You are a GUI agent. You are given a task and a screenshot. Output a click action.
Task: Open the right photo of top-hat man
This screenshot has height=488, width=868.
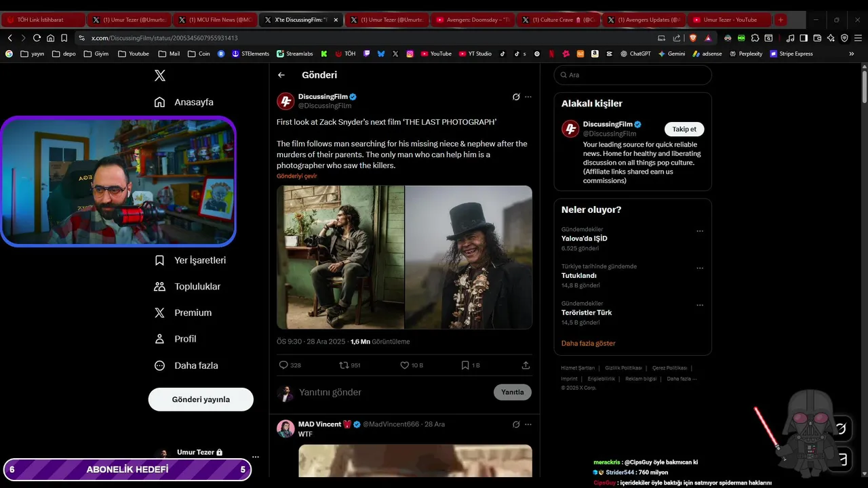(469, 258)
